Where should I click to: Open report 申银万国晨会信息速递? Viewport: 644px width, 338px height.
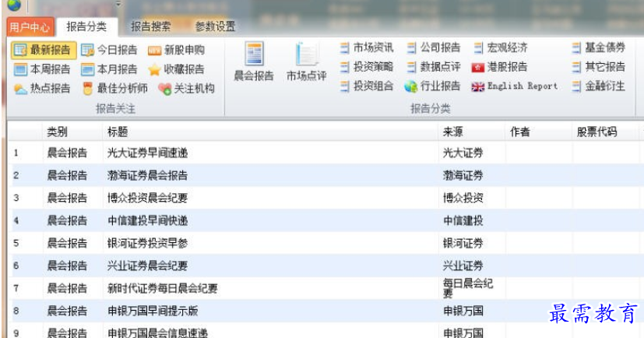click(x=157, y=333)
